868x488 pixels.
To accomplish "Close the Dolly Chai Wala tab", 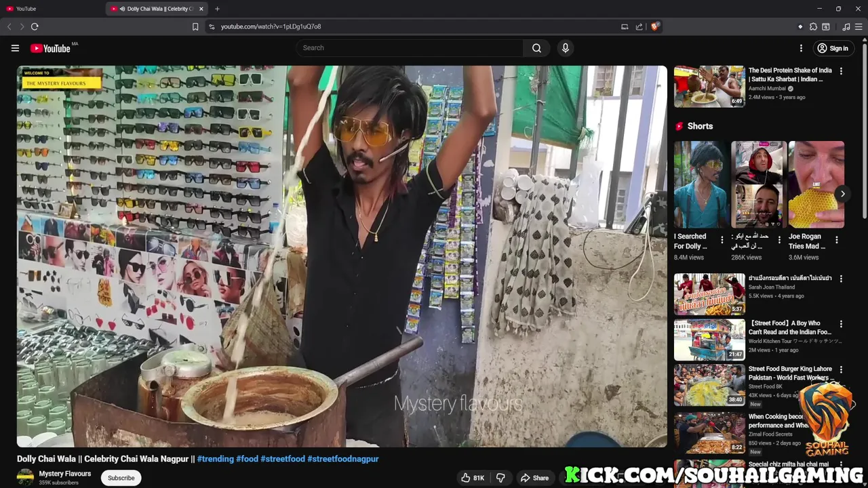I will [201, 9].
